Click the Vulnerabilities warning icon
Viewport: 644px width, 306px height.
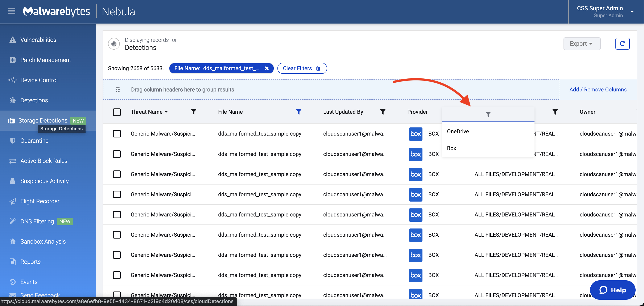[12, 40]
